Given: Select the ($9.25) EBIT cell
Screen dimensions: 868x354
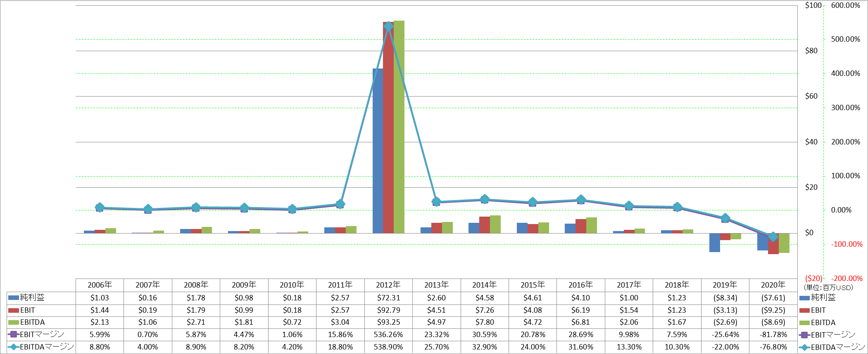Looking at the screenshot, I should 773,310.
